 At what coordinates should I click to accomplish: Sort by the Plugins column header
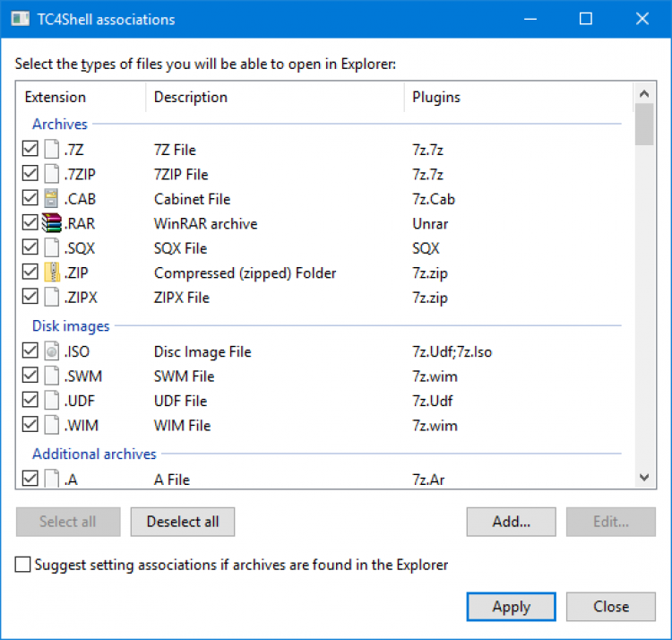(435, 97)
